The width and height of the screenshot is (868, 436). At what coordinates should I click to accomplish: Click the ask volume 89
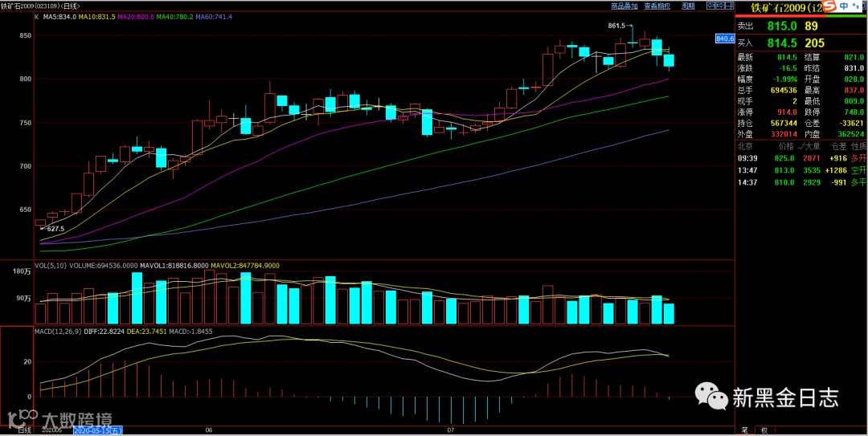(811, 26)
